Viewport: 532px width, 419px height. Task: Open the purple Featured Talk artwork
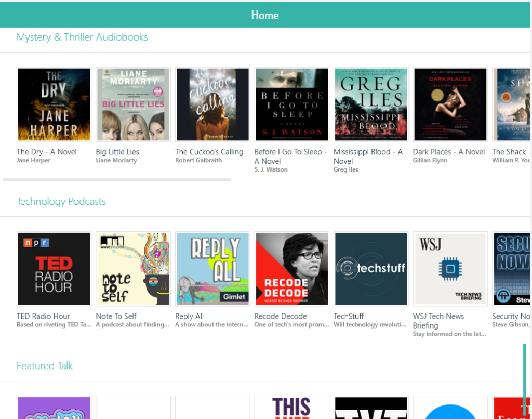coord(54,408)
